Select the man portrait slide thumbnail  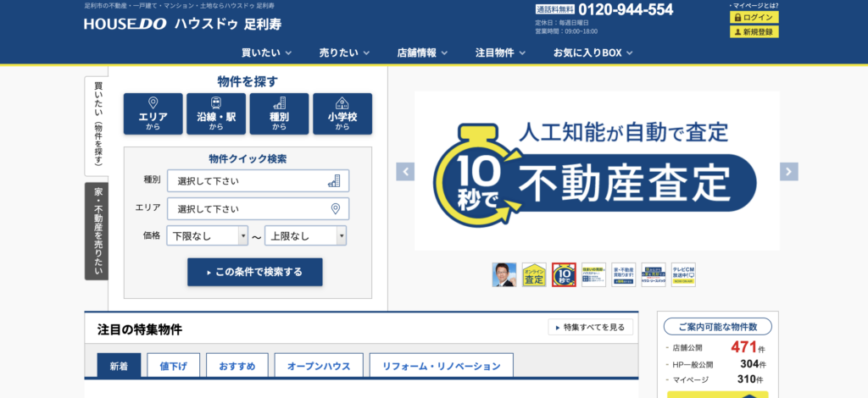coord(504,274)
